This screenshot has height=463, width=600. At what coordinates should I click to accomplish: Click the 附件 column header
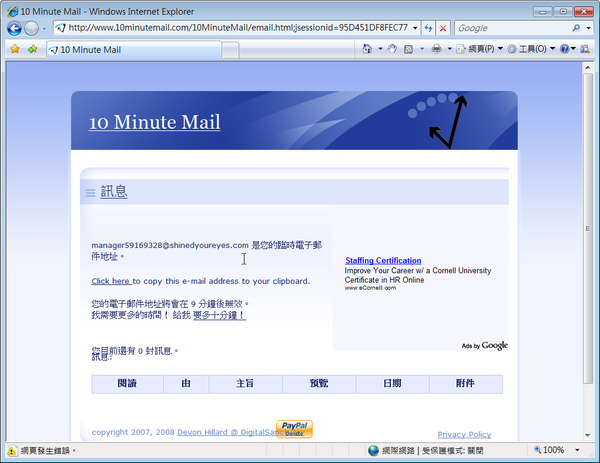click(466, 384)
